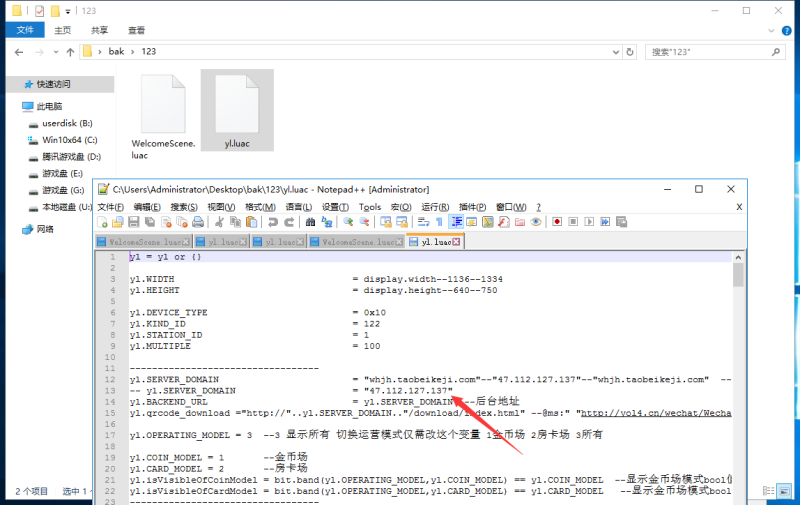800x505 pixels.
Task: Click the Save icon in Notepad++ toolbar
Action: [134, 222]
